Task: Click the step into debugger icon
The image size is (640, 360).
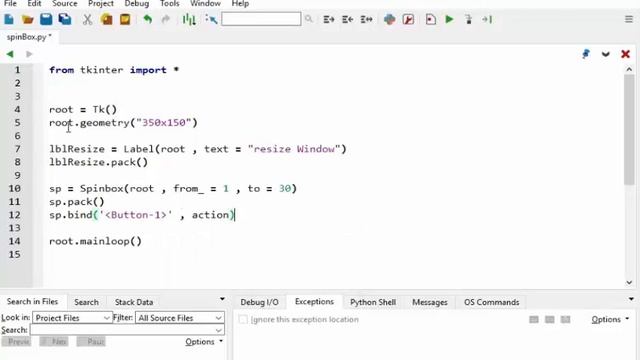Action: (x=469, y=19)
